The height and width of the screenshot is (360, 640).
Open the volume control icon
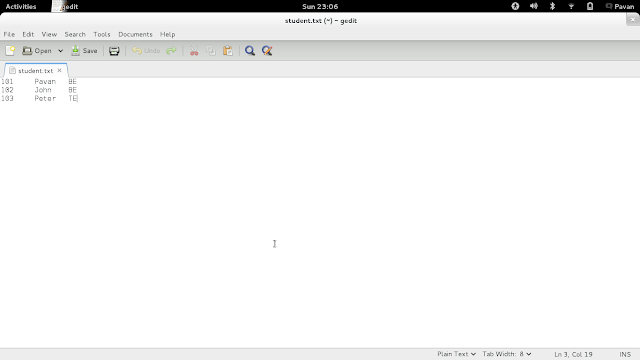coord(533,6)
